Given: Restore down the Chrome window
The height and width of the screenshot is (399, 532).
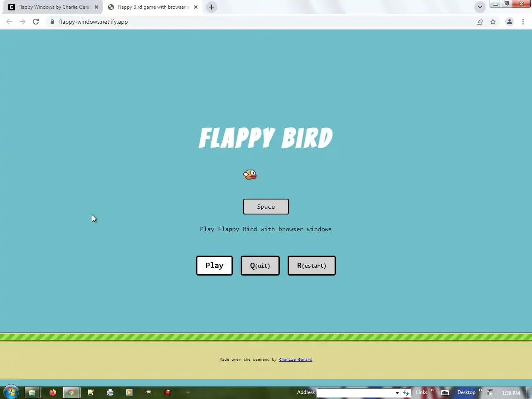Looking at the screenshot, I should [506, 4].
